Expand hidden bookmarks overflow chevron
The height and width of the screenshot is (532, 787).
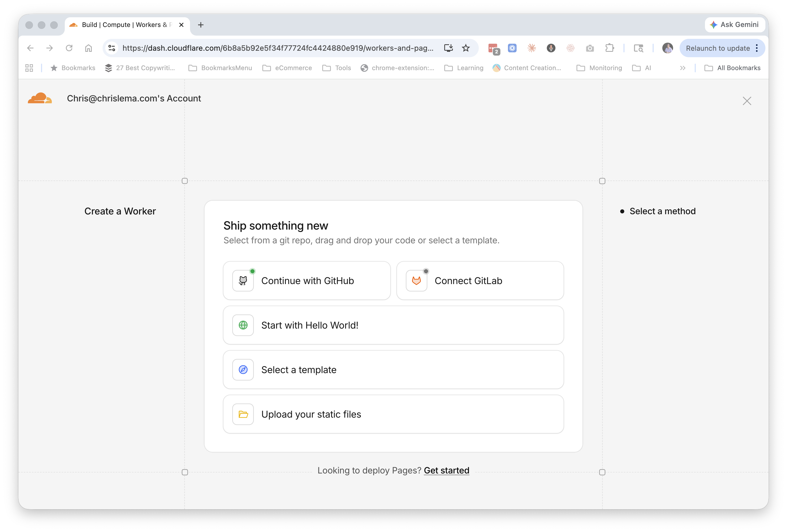click(x=682, y=68)
